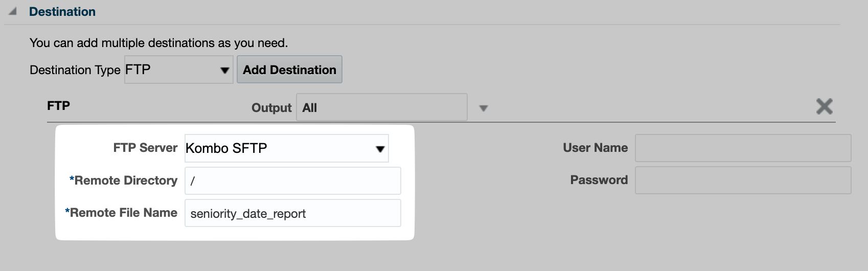Click into the User Name field
The height and width of the screenshot is (271, 868).
[x=743, y=148]
